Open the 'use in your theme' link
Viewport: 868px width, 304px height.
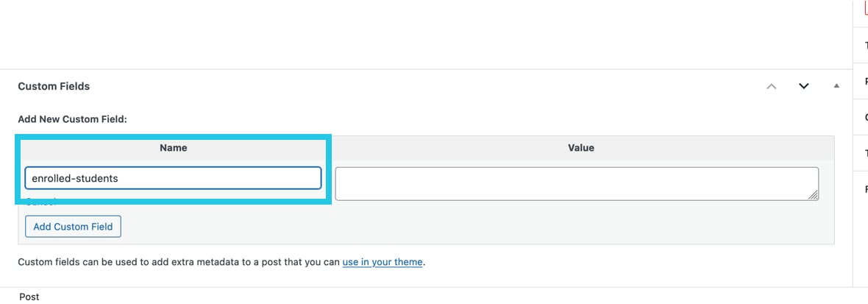(x=383, y=262)
